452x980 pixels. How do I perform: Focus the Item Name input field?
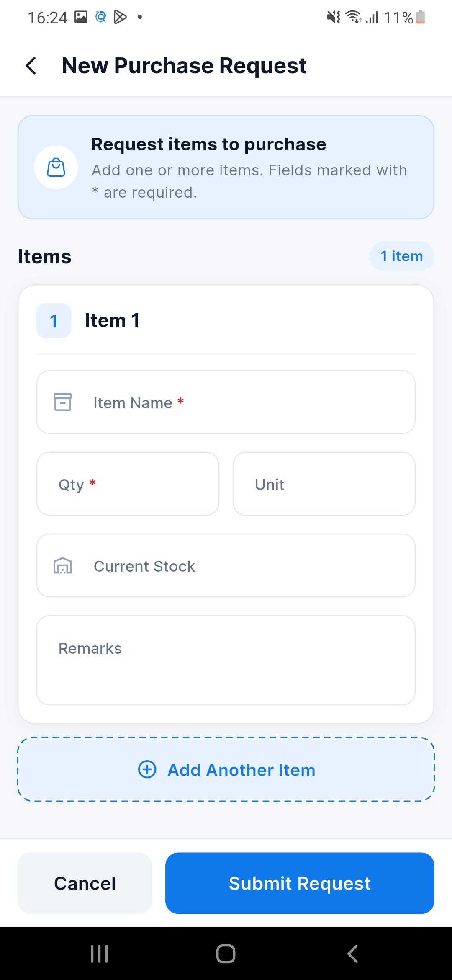[x=226, y=402]
